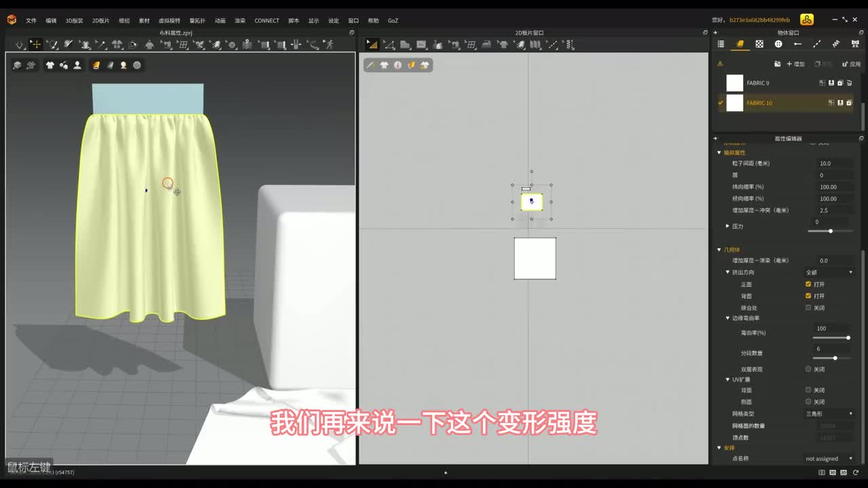Open the 点名称 not assigned dropdown
868x488 pixels.
[829, 459]
